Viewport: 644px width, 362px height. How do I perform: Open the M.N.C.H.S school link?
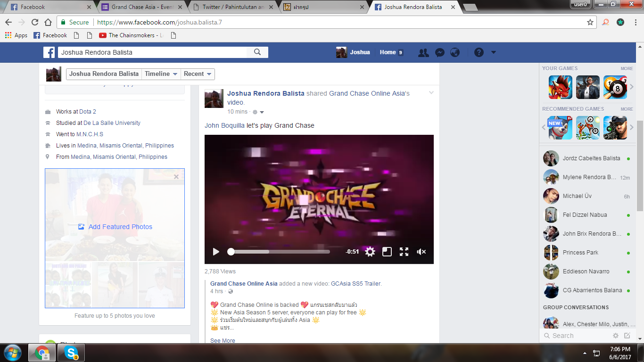[90, 134]
